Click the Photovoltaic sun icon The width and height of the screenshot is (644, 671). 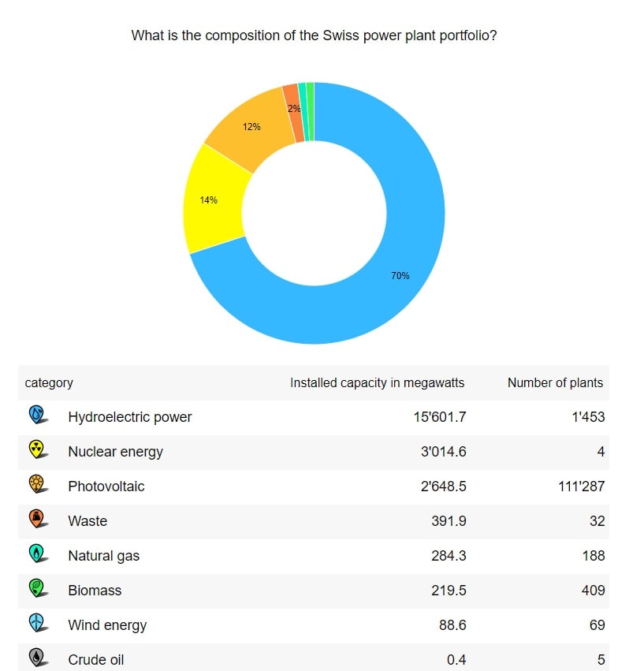(36, 483)
